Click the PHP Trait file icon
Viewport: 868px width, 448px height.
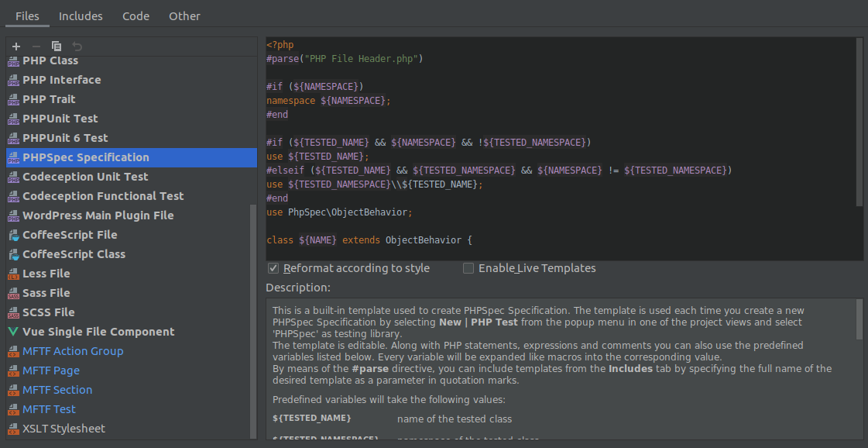pos(13,100)
